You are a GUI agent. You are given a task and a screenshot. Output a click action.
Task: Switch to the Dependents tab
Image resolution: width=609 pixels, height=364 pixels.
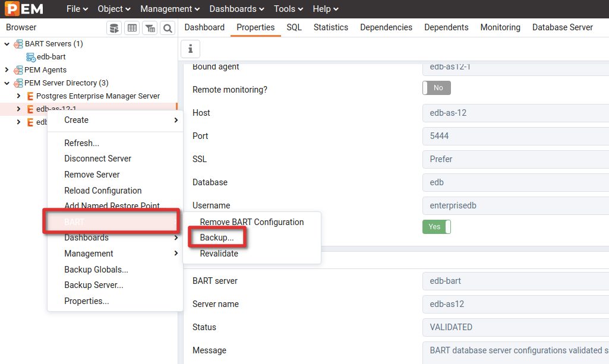click(x=446, y=27)
